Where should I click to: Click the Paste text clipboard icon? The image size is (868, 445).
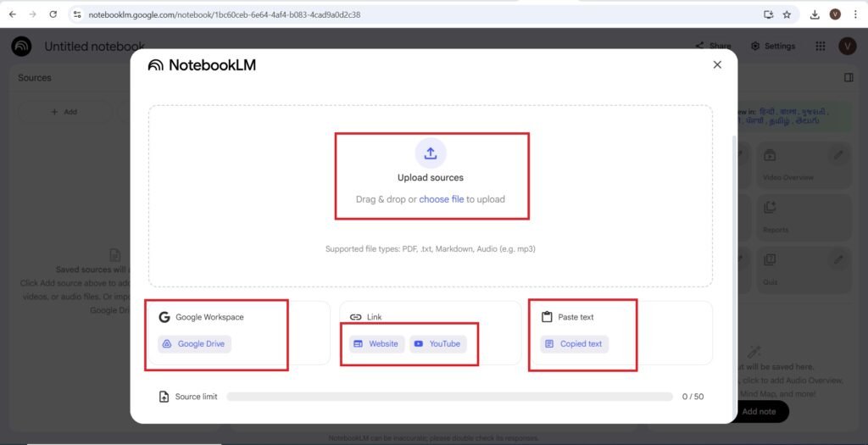click(x=547, y=317)
